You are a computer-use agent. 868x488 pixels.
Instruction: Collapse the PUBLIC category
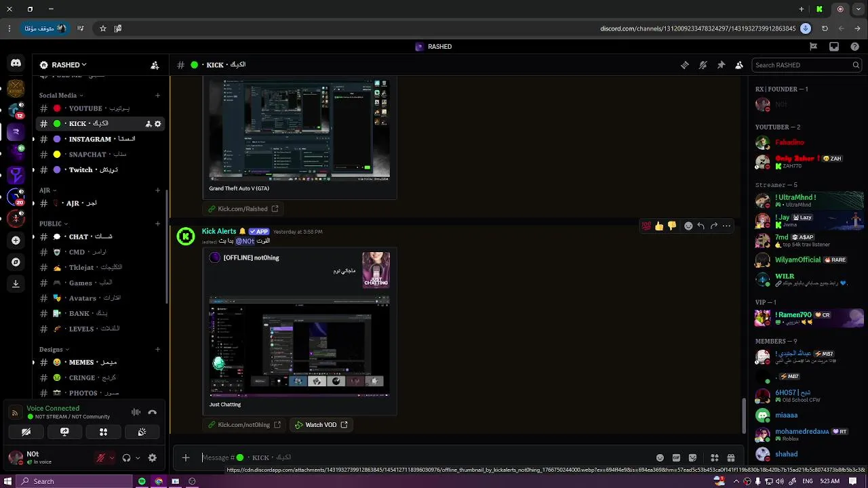point(53,224)
